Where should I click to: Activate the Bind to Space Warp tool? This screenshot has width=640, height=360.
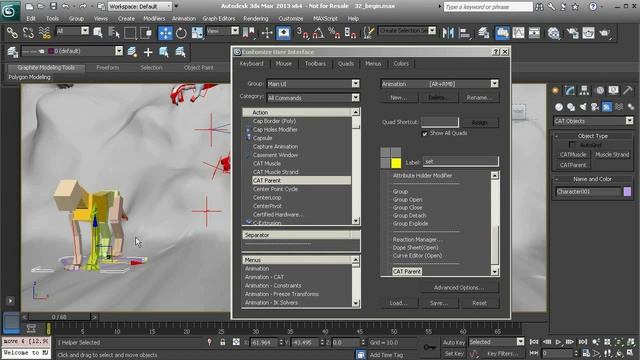click(x=44, y=32)
